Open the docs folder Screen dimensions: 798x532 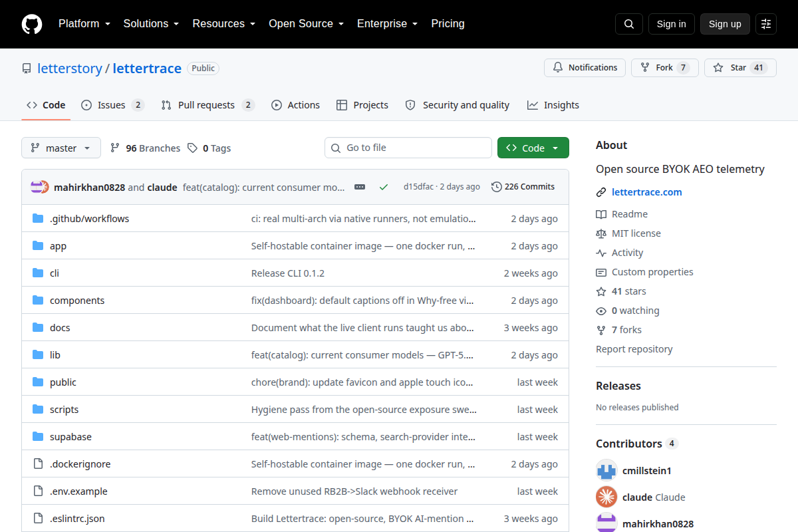(60, 328)
